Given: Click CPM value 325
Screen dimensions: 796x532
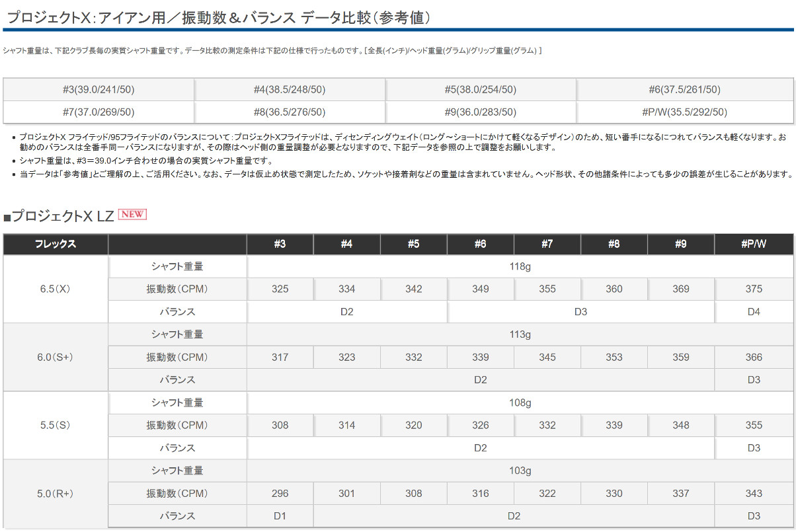Looking at the screenshot, I should tap(280, 289).
